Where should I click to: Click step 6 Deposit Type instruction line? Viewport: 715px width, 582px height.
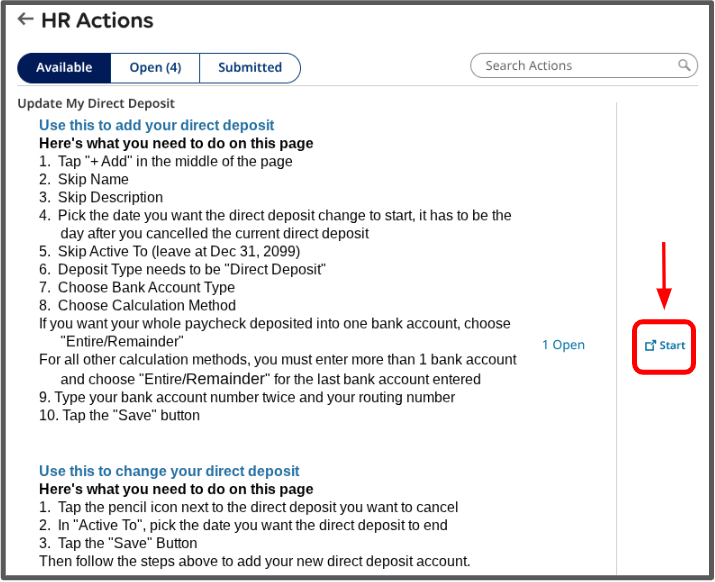[x=183, y=269]
